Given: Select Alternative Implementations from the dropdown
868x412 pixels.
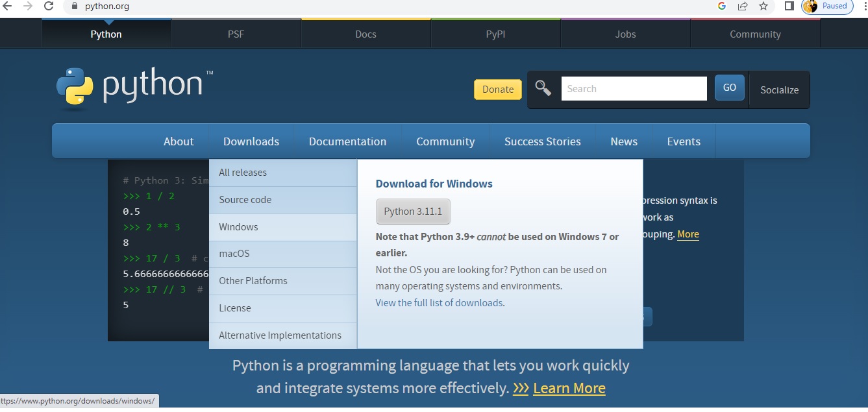Looking at the screenshot, I should tap(279, 335).
